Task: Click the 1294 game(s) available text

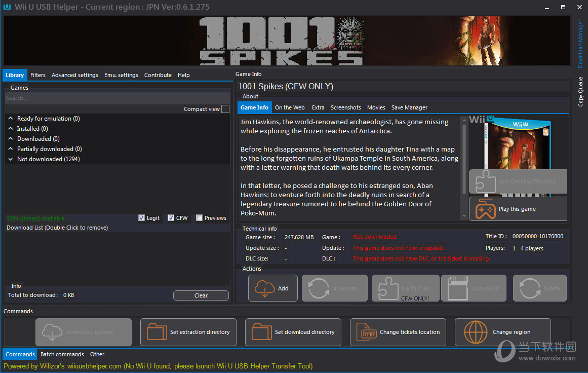Action: tap(35, 218)
